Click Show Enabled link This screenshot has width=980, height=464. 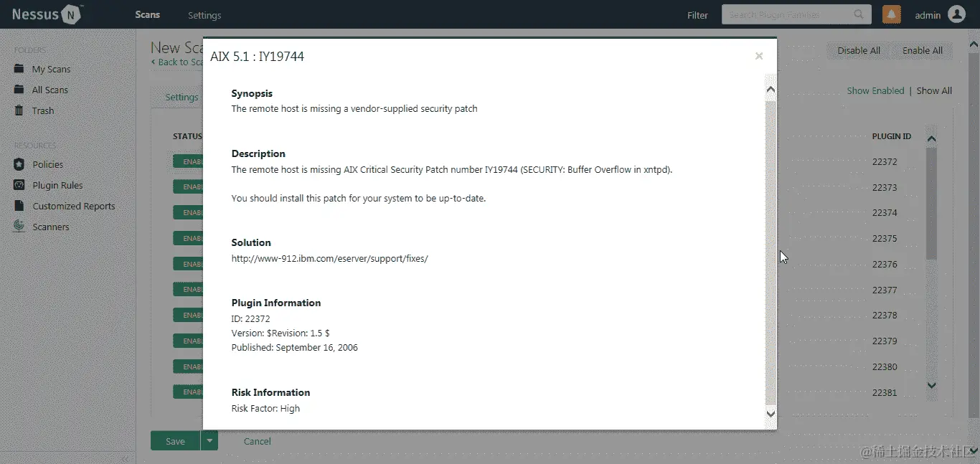[x=875, y=91]
